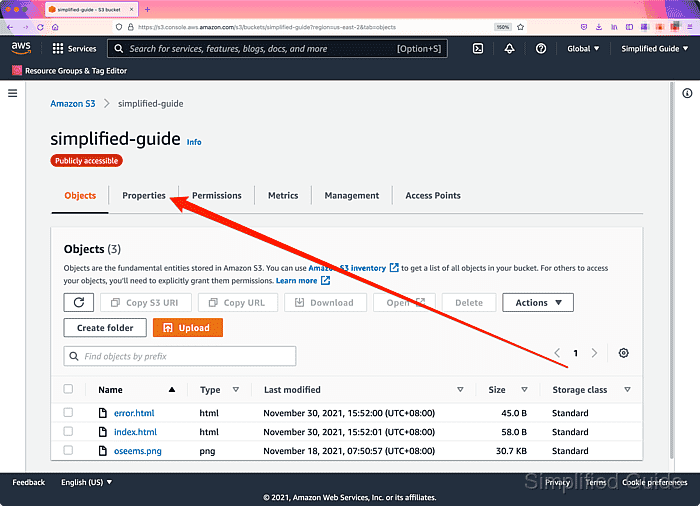
Task: Launch the CloudShell terminal icon
Action: coord(478,49)
